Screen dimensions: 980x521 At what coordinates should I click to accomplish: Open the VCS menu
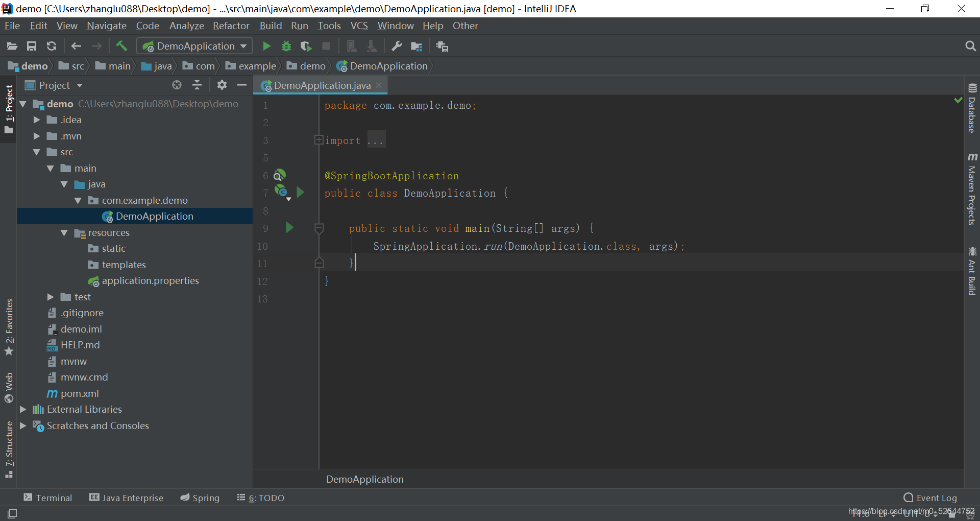tap(359, 26)
